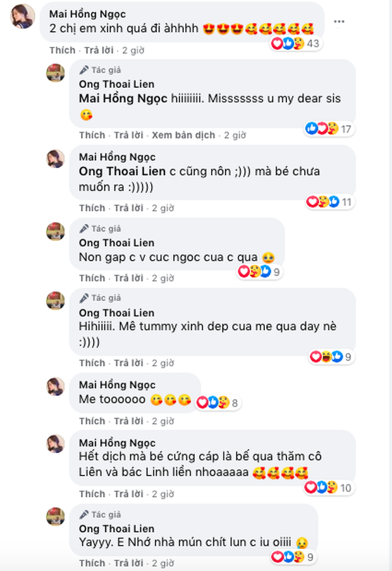This screenshot has width=392, height=571.
Task: Click the Tác giả author badge pencil icon on first reply
Action: pyautogui.click(x=84, y=70)
